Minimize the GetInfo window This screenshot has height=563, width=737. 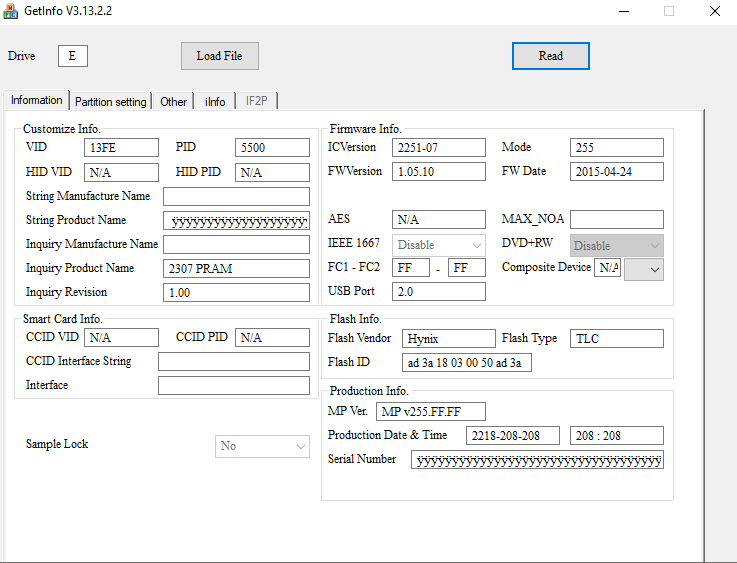624,11
